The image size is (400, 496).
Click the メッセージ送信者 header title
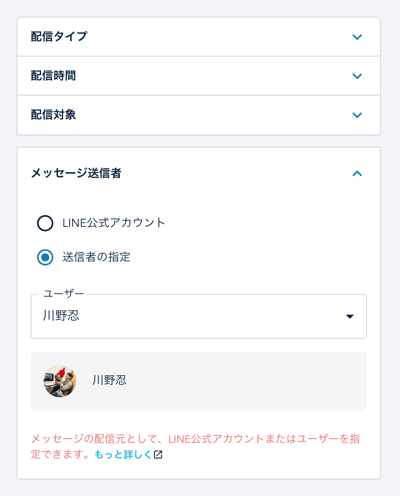(x=76, y=173)
